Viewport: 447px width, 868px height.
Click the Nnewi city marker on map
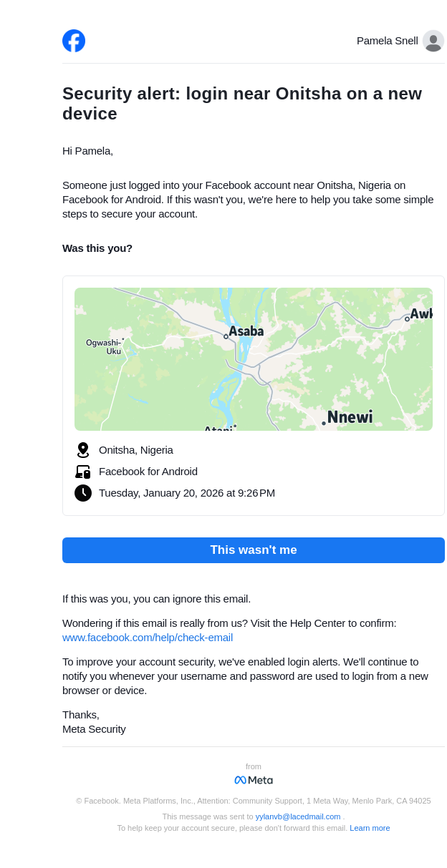tap(324, 423)
